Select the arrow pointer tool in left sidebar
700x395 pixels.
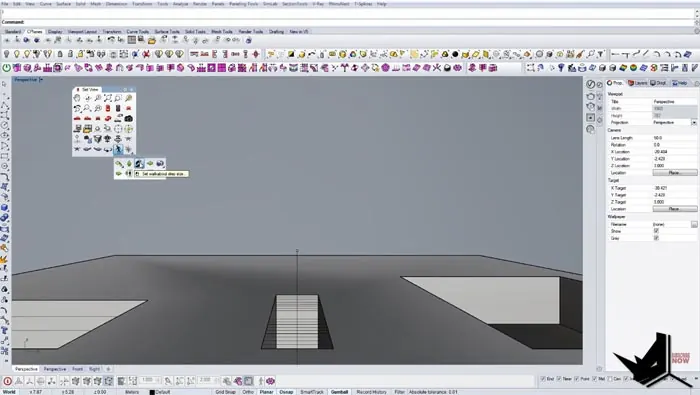tap(4, 84)
